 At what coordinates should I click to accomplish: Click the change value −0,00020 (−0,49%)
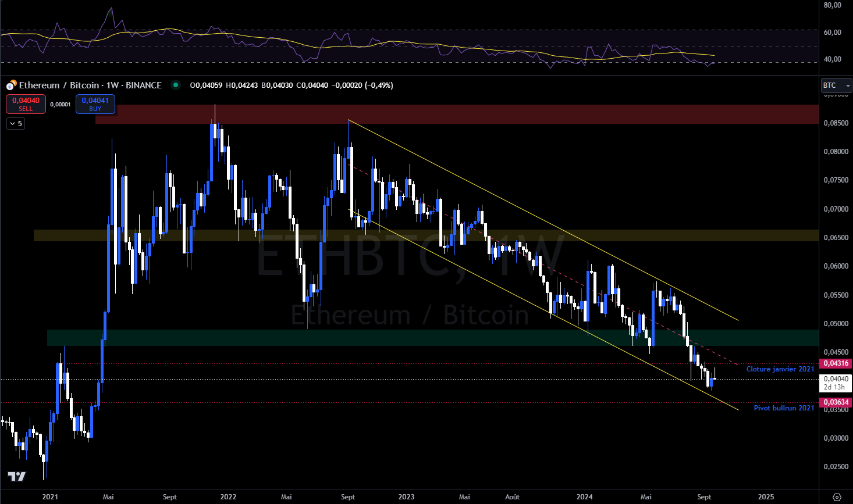click(362, 85)
